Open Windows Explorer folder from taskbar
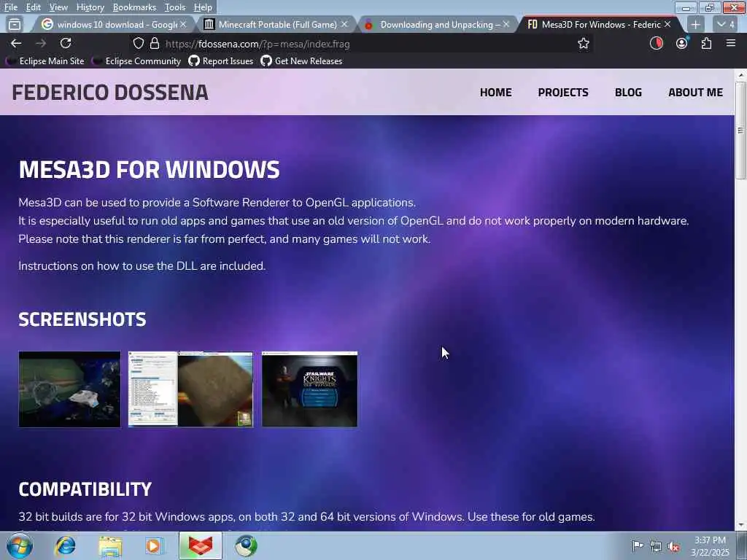This screenshot has height=560, width=747. click(110, 545)
